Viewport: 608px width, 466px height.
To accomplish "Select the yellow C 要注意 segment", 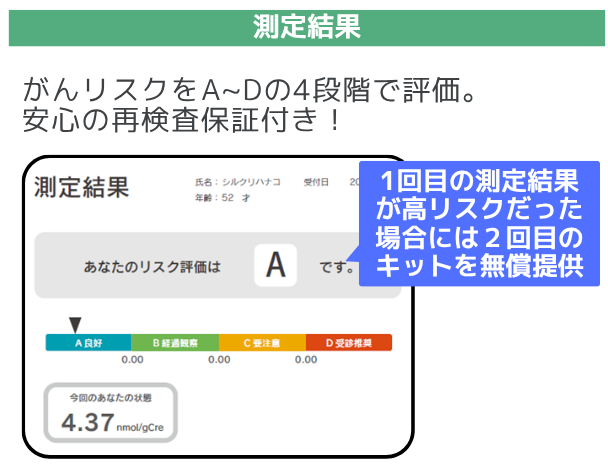I will 261,343.
